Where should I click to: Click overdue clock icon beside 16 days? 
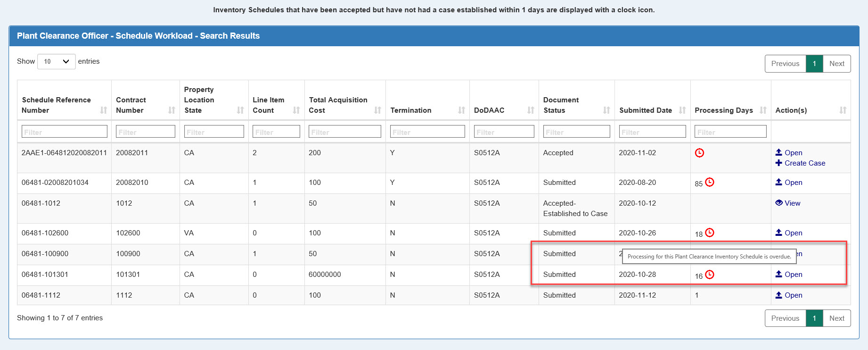[710, 275]
